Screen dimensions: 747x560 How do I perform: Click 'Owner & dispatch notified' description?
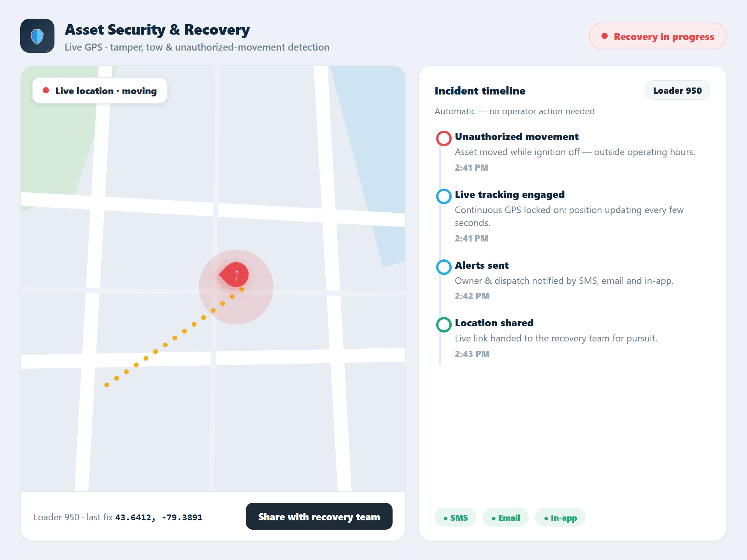[x=564, y=281]
